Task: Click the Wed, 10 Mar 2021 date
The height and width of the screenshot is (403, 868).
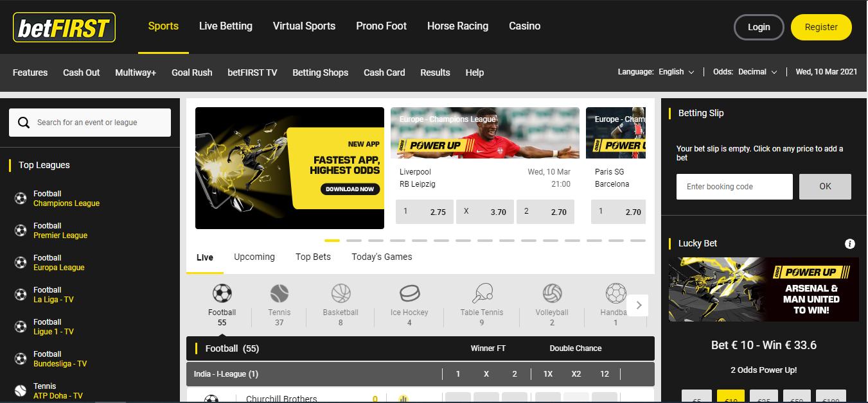Action: click(826, 72)
